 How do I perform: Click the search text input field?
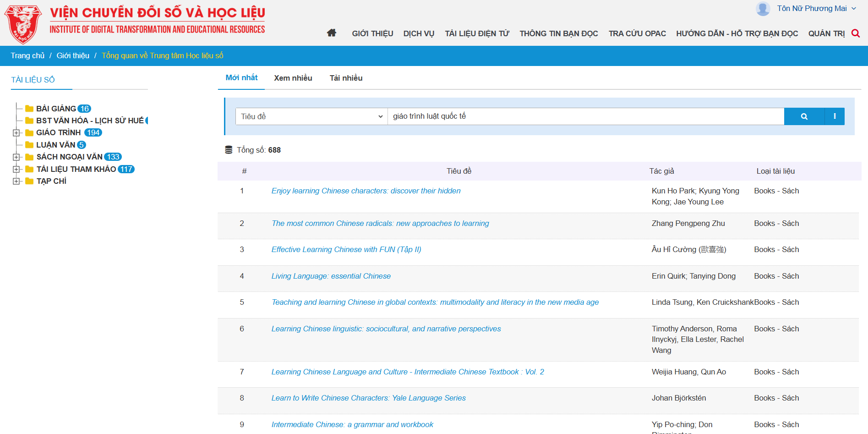(x=585, y=116)
